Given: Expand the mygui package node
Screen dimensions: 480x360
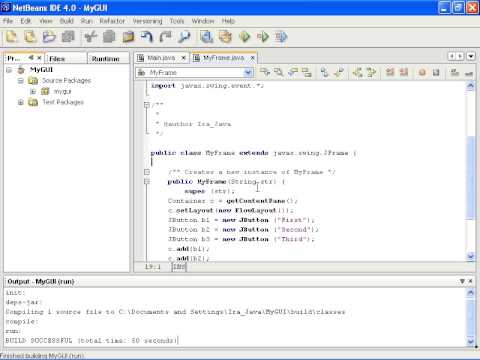Looking at the screenshot, I should point(33,91).
